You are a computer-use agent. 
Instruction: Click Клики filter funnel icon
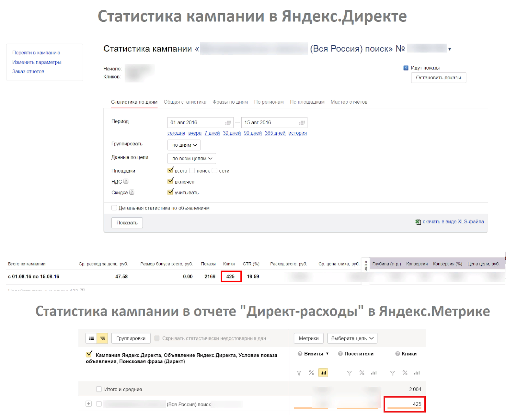(392, 373)
